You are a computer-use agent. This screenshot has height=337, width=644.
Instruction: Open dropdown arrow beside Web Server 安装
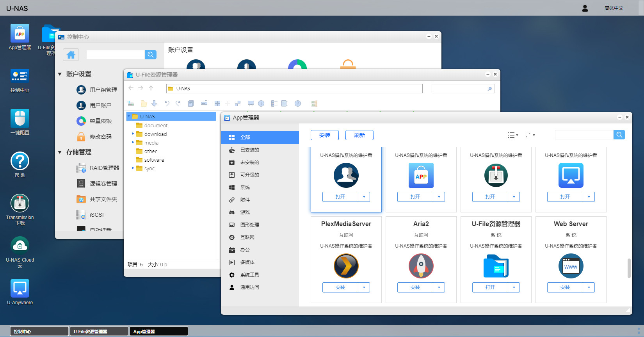point(589,287)
